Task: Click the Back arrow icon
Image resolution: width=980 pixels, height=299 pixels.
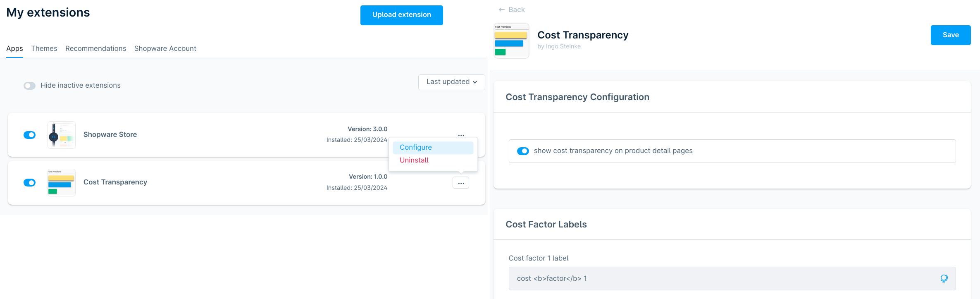Action: point(501,10)
